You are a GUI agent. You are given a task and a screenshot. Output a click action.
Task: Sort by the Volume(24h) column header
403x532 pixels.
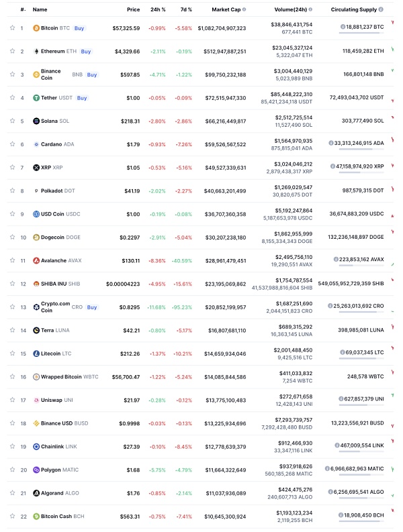coord(291,9)
